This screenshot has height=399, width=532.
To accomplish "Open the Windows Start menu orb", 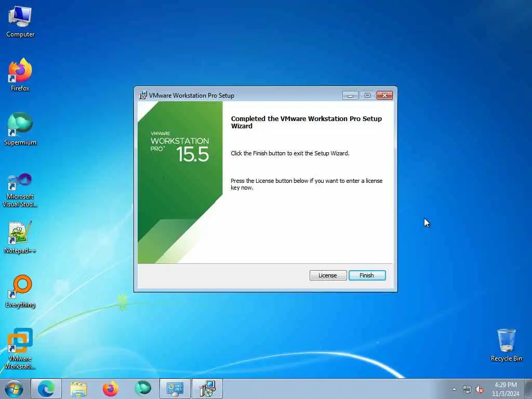I will tap(14, 389).
